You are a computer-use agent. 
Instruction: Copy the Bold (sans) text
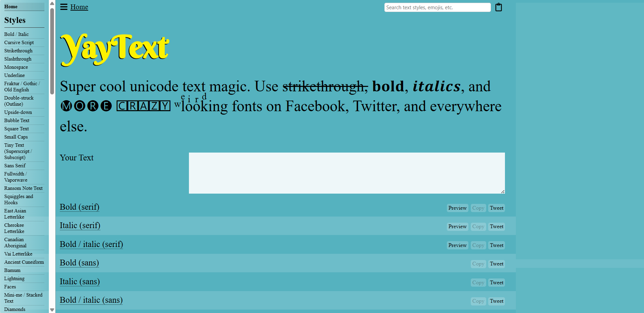[478, 264]
